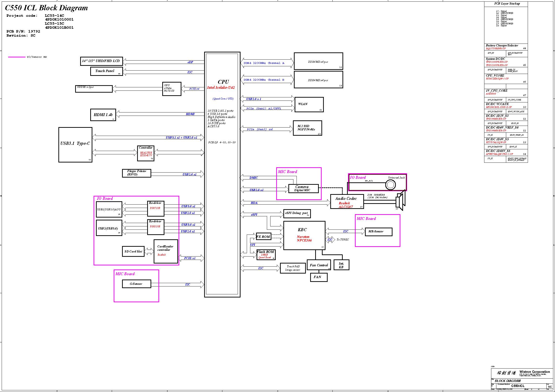Select the GPU nVidia N17S-G3 block

172,89
